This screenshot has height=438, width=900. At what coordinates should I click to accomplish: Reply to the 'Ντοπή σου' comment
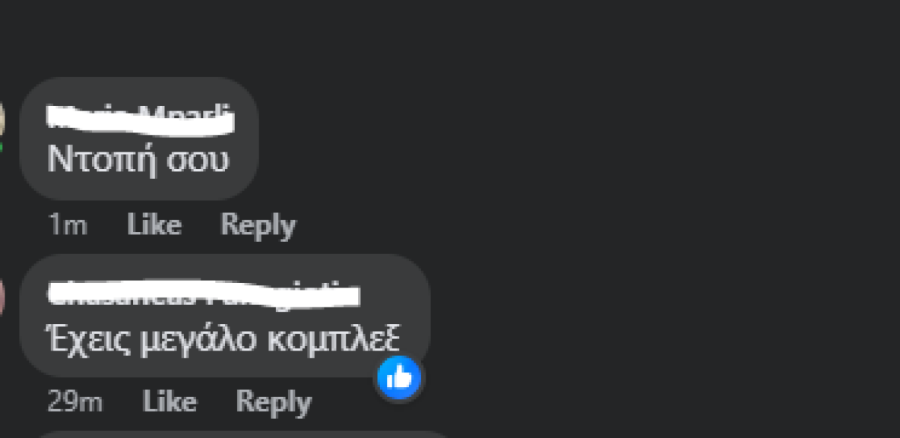(x=258, y=226)
